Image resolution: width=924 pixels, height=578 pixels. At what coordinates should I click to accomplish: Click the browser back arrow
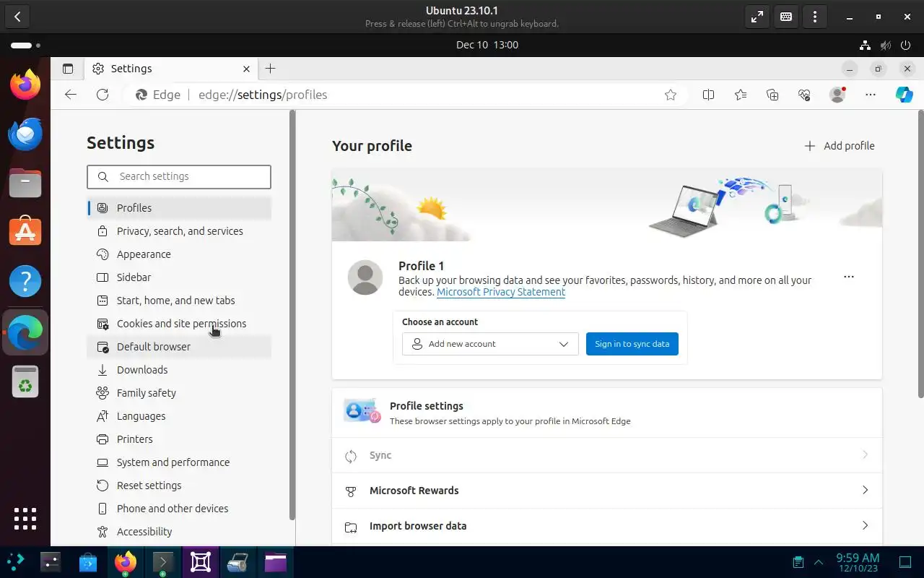[70, 95]
